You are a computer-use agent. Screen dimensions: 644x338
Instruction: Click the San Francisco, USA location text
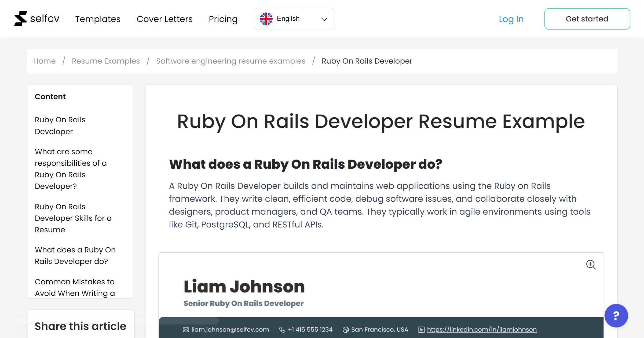coord(379,329)
